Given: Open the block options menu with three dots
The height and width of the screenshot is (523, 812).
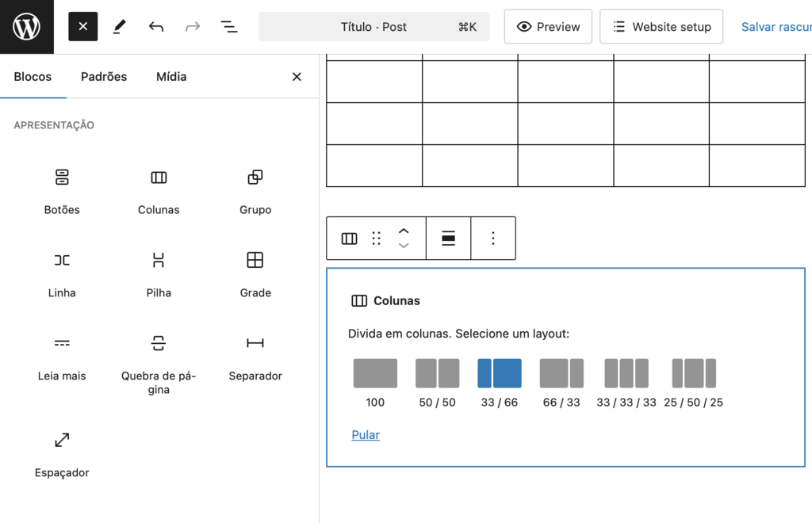Looking at the screenshot, I should click(493, 238).
